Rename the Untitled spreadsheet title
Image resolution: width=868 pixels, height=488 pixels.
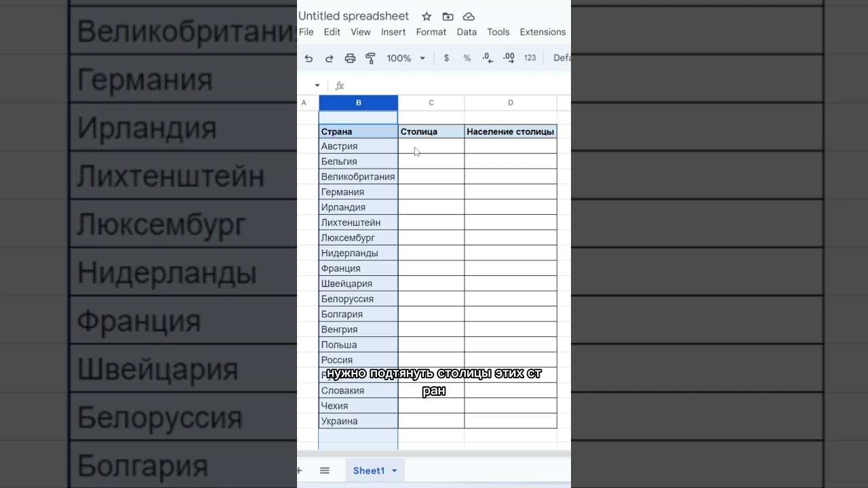click(x=354, y=16)
